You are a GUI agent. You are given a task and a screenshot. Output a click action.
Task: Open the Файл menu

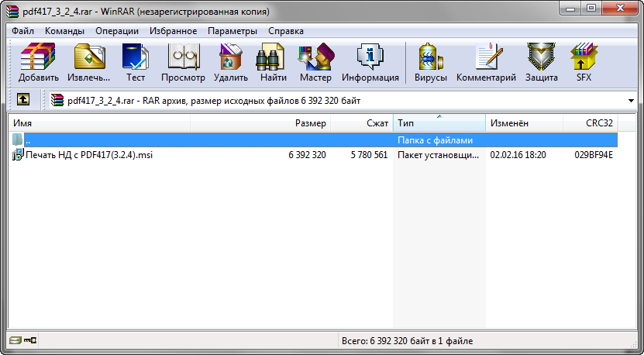click(x=23, y=31)
